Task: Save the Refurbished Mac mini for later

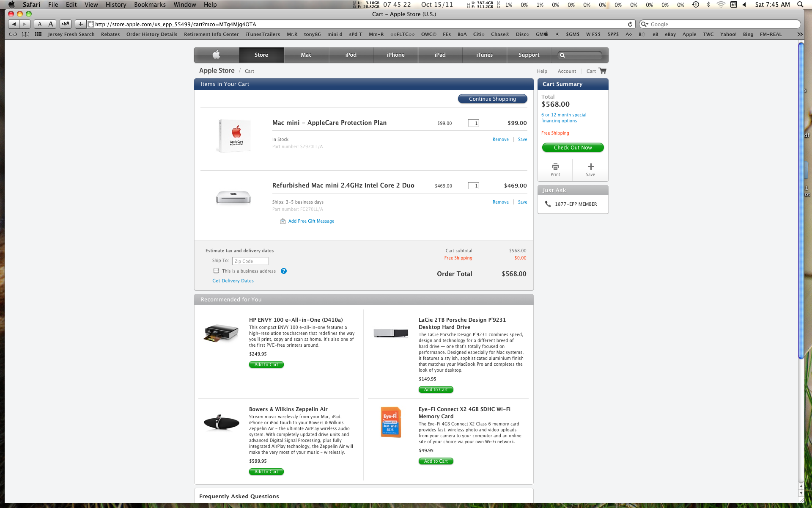Action: click(x=523, y=202)
